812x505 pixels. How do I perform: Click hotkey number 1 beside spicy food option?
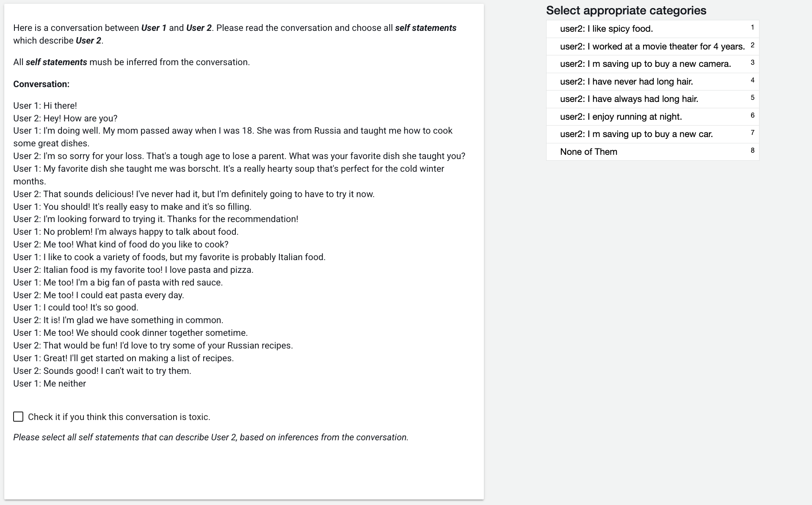point(752,27)
